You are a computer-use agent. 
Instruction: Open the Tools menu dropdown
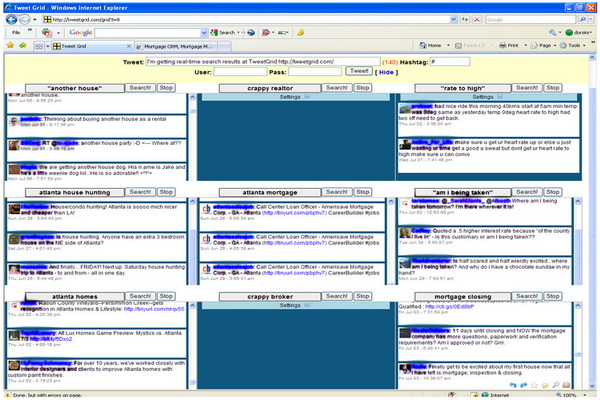point(576,46)
